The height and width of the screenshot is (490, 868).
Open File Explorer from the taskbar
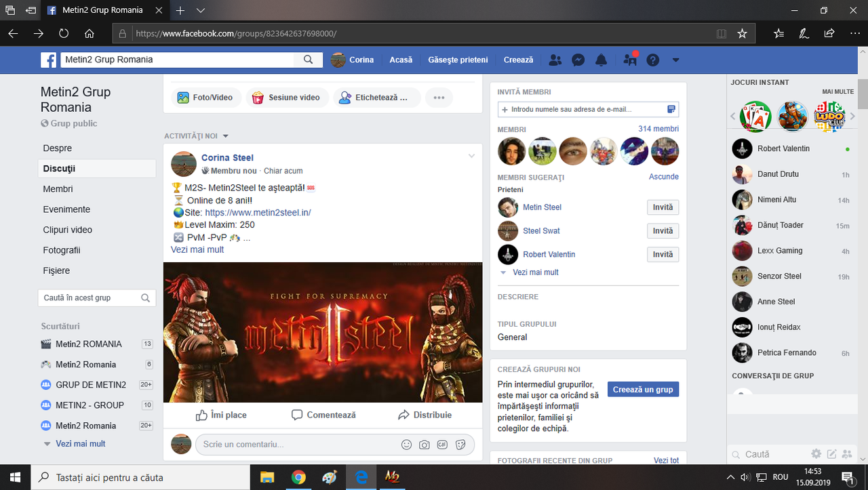(x=267, y=477)
